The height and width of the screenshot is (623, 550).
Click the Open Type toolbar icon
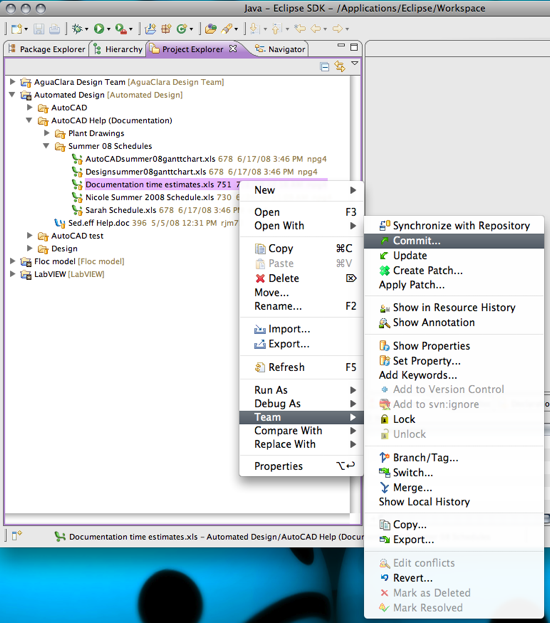pos(211,29)
